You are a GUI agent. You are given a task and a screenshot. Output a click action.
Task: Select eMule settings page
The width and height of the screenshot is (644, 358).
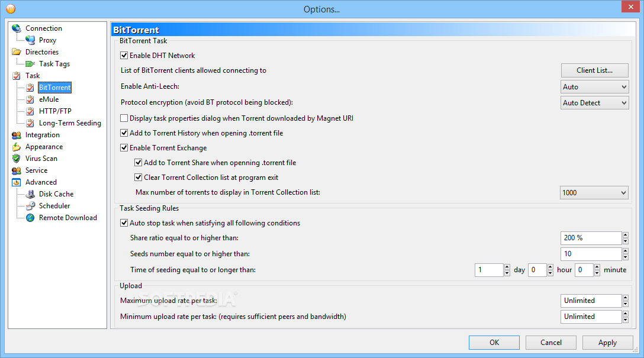49,99
